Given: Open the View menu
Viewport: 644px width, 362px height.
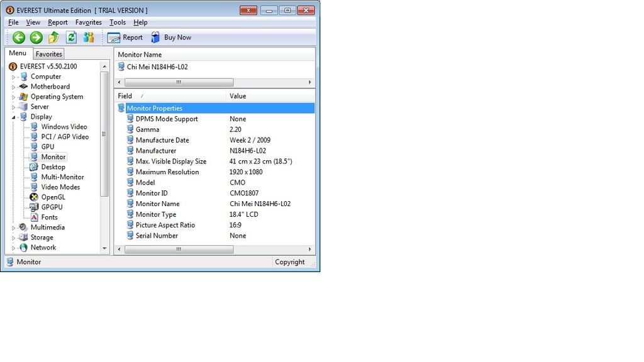Looking at the screenshot, I should coord(33,22).
